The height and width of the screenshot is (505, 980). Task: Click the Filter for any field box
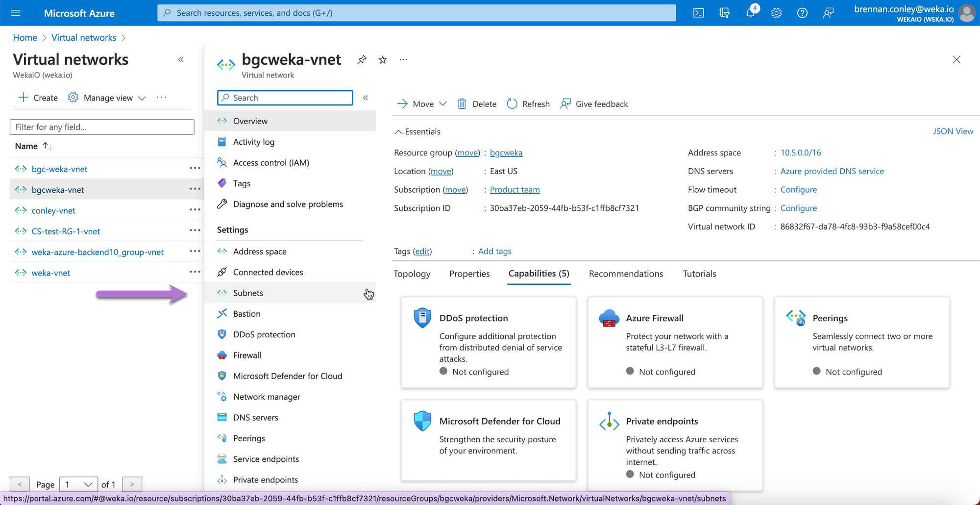[102, 127]
